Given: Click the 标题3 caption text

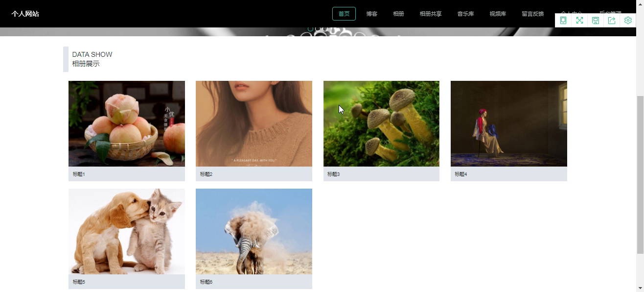Looking at the screenshot, I should click(x=333, y=174).
